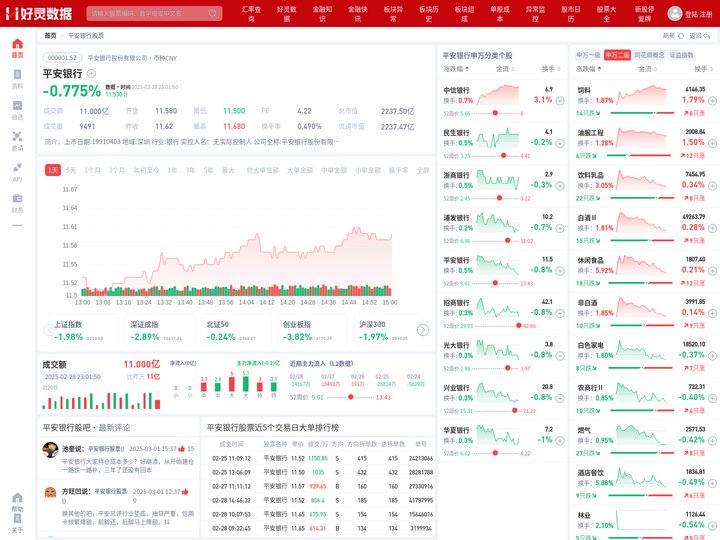Click the search magnifier icon

pyautogui.click(x=213, y=13)
